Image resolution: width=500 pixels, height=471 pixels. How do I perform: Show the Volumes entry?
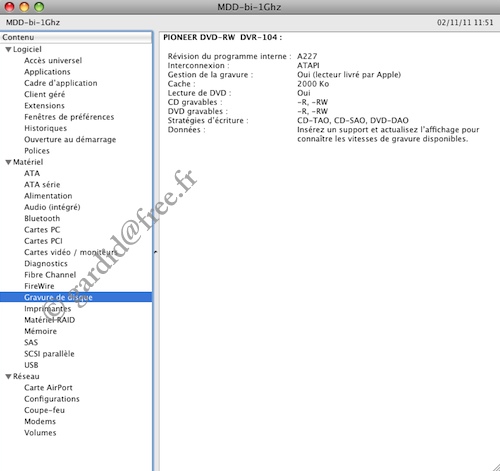pyautogui.click(x=40, y=433)
